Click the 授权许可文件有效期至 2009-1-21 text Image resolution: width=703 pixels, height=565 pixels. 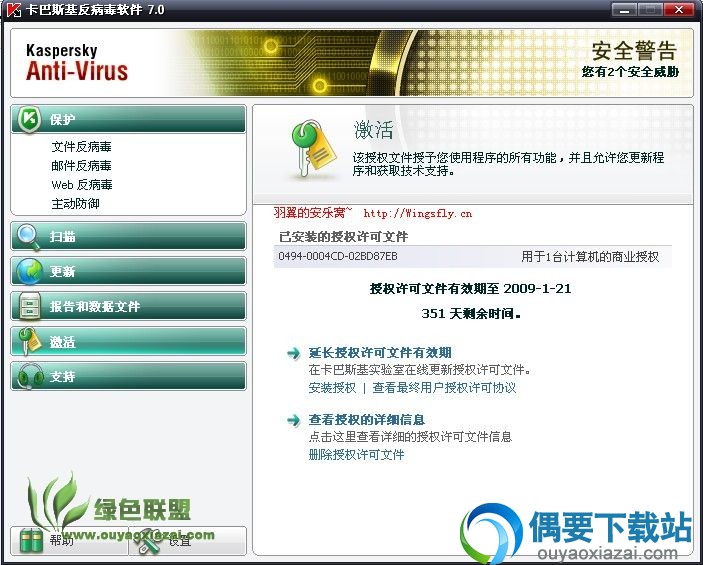click(x=470, y=288)
